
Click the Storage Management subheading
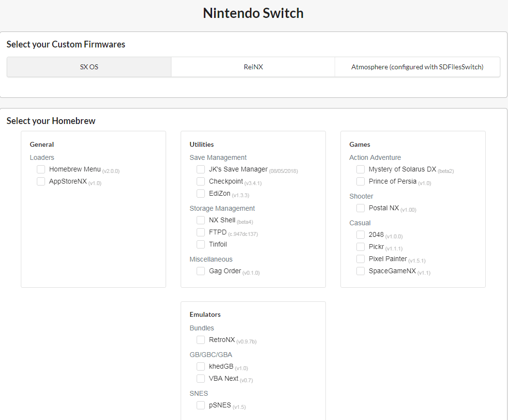tap(222, 208)
